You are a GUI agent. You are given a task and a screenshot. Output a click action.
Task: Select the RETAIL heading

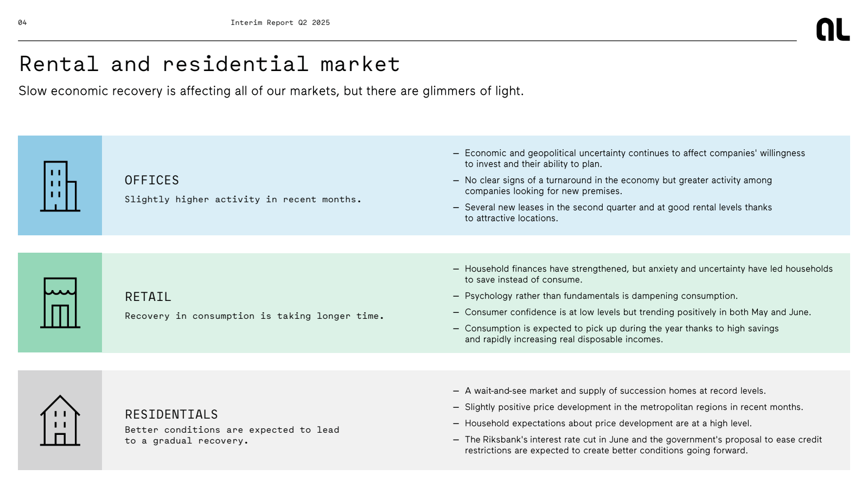tap(148, 297)
